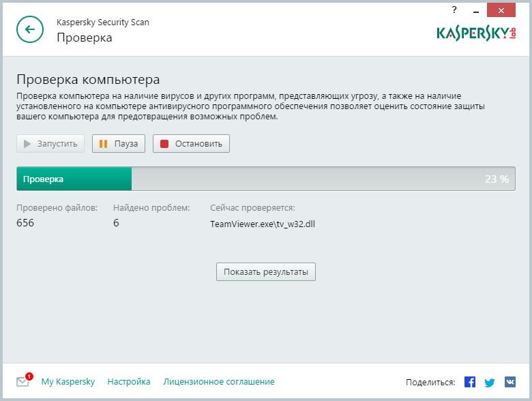Click the Найдено проблем label

tap(151, 207)
